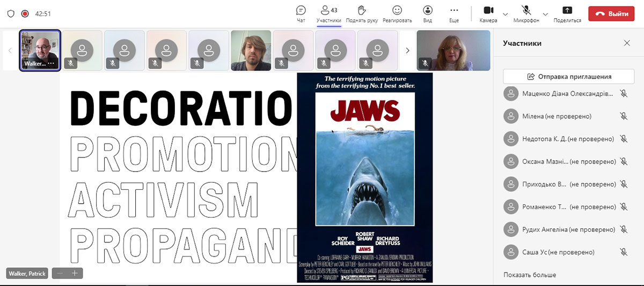Image resolution: width=644 pixels, height=286 pixels.
Task: Click muted mic icon next to Приходько В
Action: tap(624, 184)
